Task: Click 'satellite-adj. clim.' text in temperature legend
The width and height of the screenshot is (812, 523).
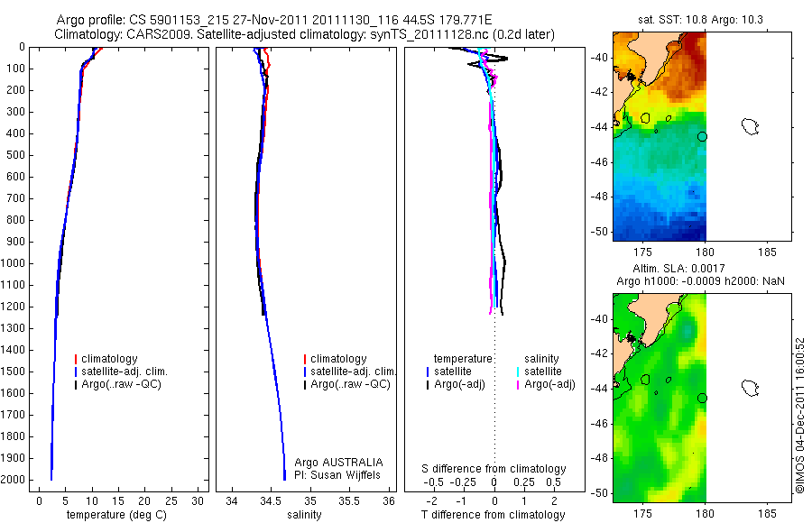Action: 125,372
